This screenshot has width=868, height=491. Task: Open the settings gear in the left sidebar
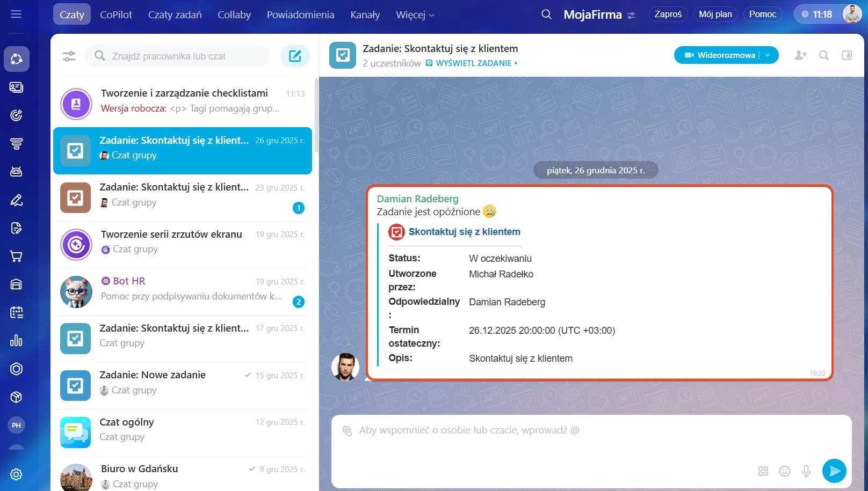tap(16, 474)
